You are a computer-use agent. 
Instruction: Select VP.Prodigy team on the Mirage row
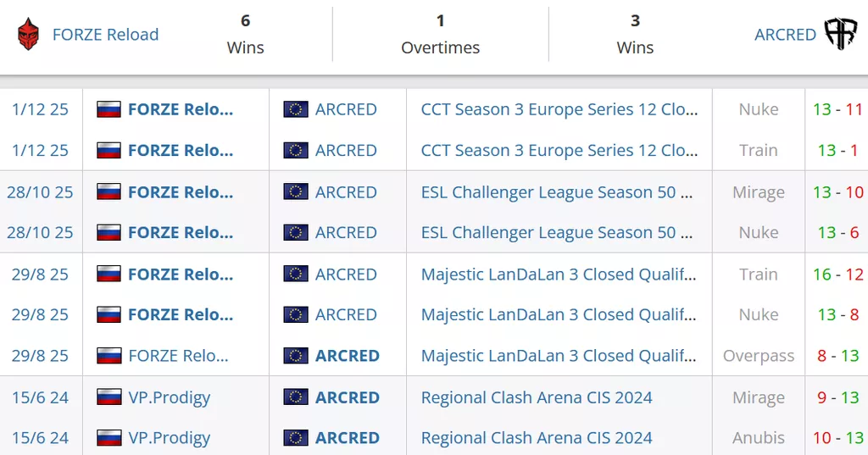169,397
